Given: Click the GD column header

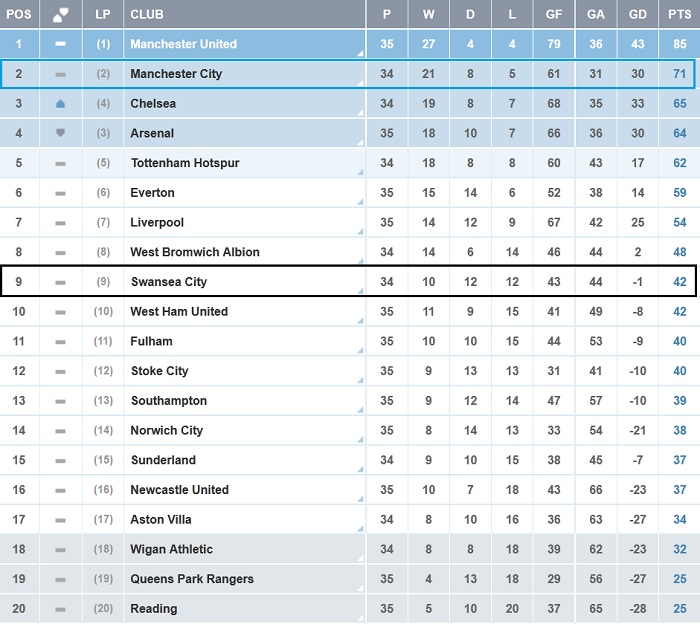Looking at the screenshot, I should [x=638, y=15].
